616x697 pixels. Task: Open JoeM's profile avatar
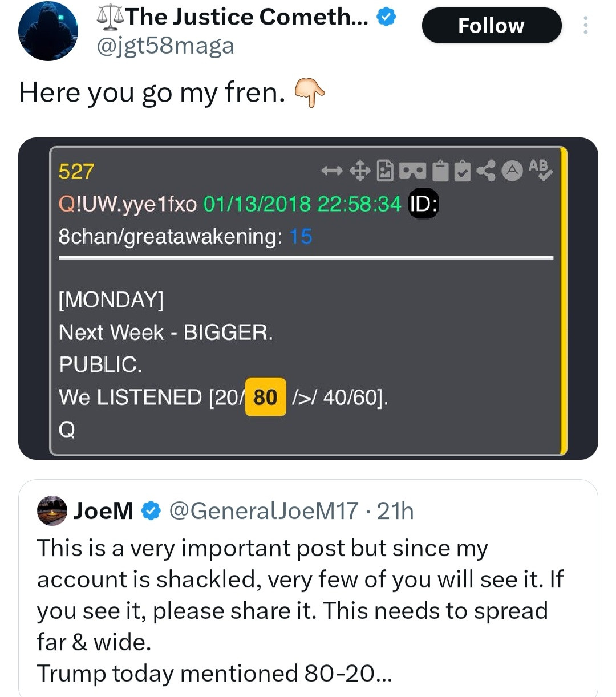(x=52, y=510)
